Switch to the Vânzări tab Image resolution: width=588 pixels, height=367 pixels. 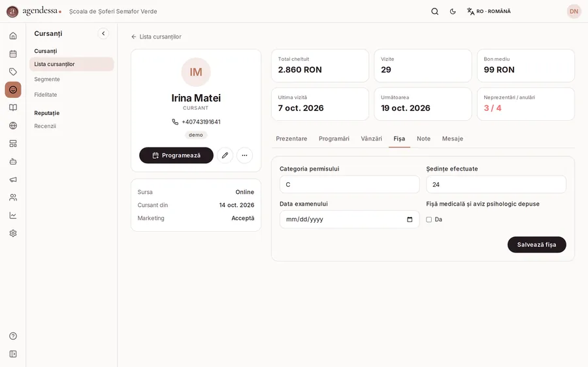[371, 138]
